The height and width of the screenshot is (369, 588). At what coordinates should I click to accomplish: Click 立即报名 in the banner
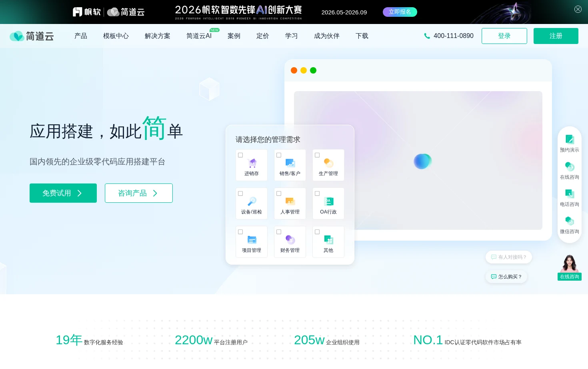click(400, 12)
